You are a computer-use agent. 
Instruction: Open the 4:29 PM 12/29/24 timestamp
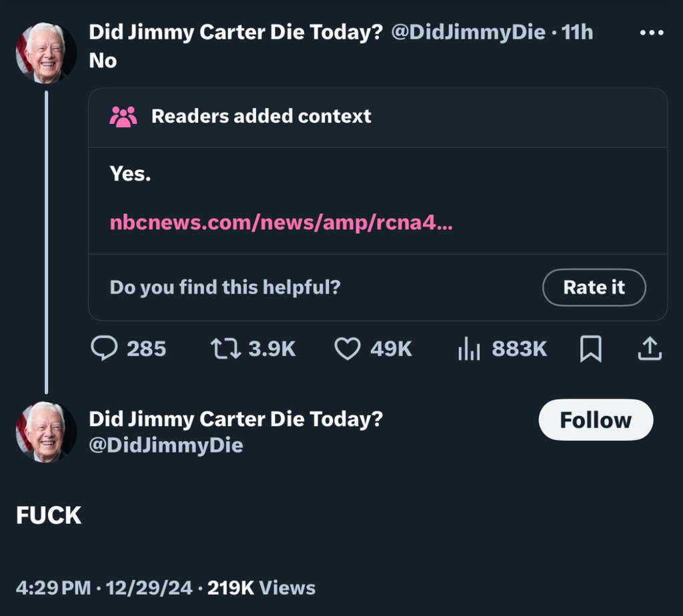104,588
